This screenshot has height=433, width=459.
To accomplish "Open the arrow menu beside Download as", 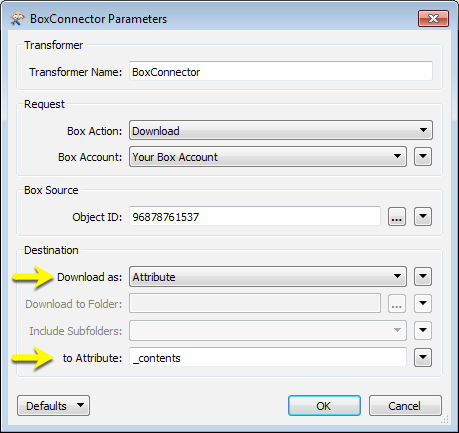I will coord(423,276).
